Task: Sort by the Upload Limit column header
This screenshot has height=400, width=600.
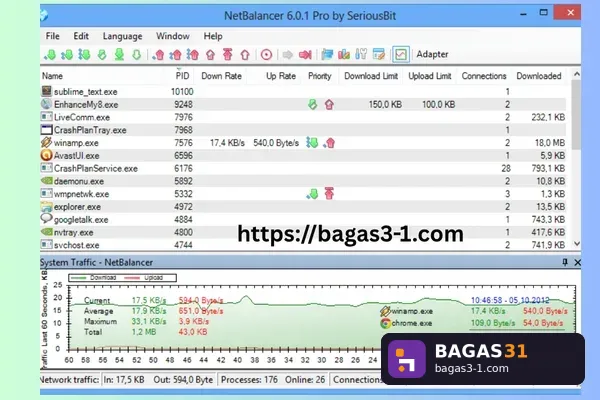Action: (430, 76)
